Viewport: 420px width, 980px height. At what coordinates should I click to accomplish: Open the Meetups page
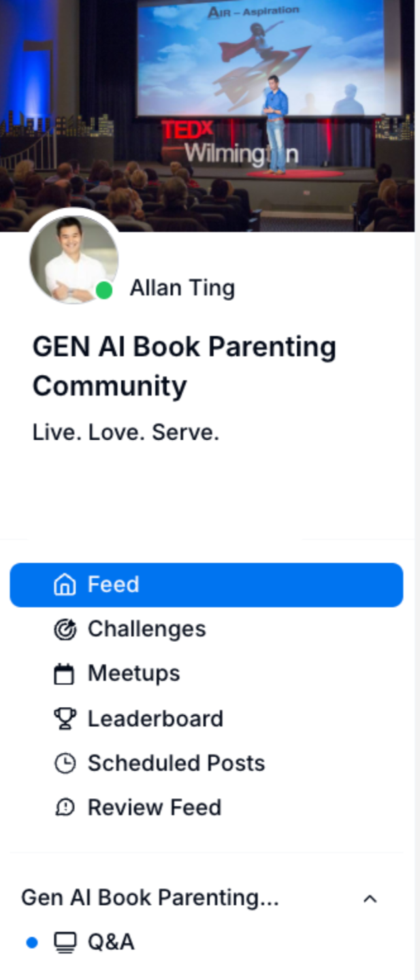(206, 674)
